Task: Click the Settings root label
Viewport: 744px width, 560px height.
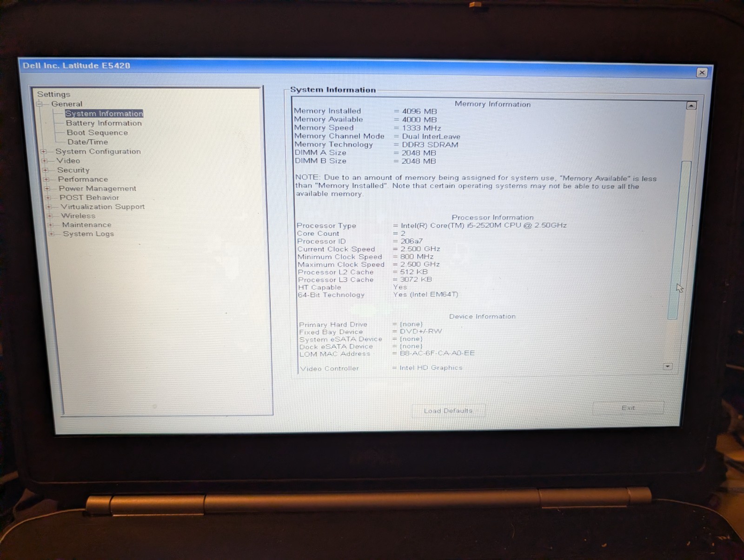Action: pos(53,94)
